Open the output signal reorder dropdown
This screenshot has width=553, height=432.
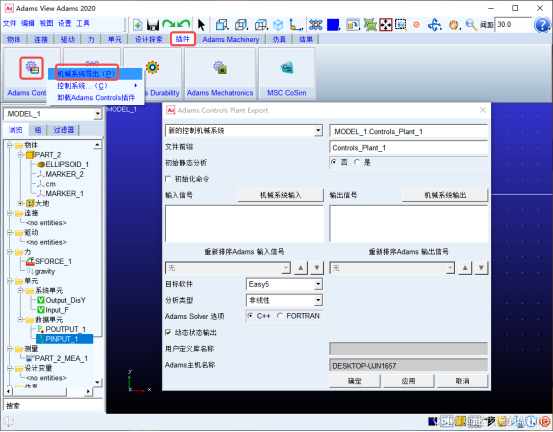pyautogui.click(x=392, y=268)
